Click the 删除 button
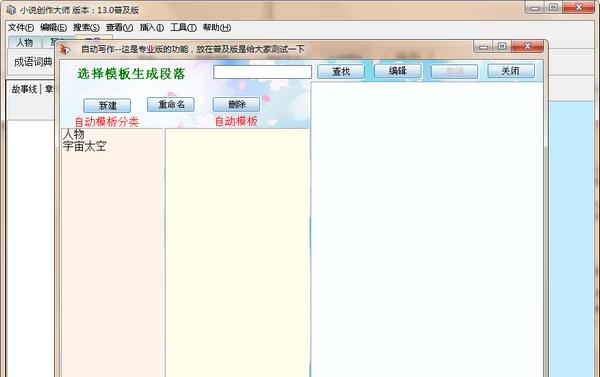This screenshot has height=377, width=600. 236,104
